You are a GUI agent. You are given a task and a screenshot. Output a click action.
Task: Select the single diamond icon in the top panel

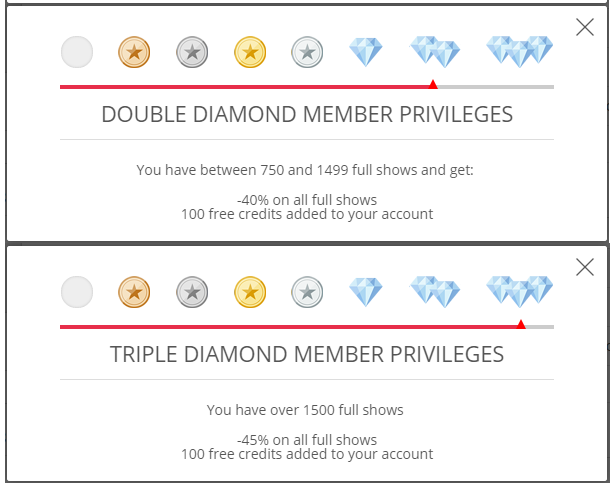365,50
